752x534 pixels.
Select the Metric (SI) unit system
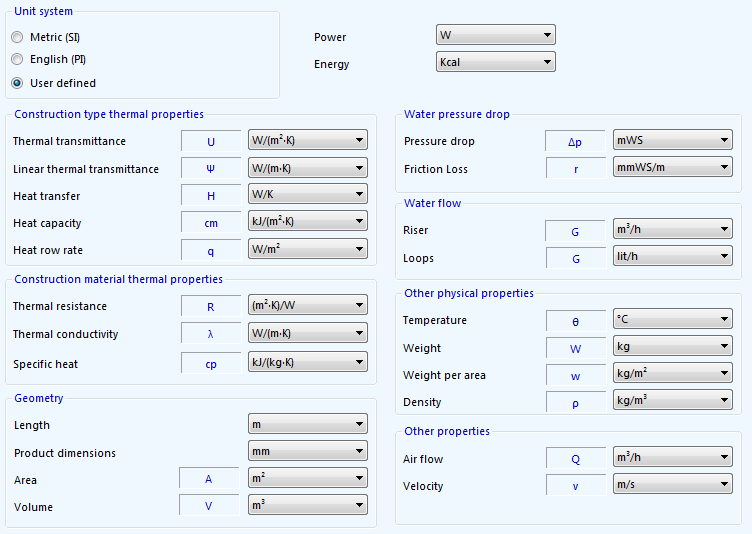pyautogui.click(x=17, y=37)
